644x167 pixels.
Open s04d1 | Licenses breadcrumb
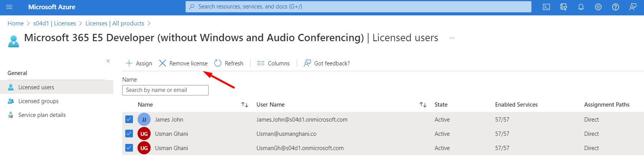55,23
